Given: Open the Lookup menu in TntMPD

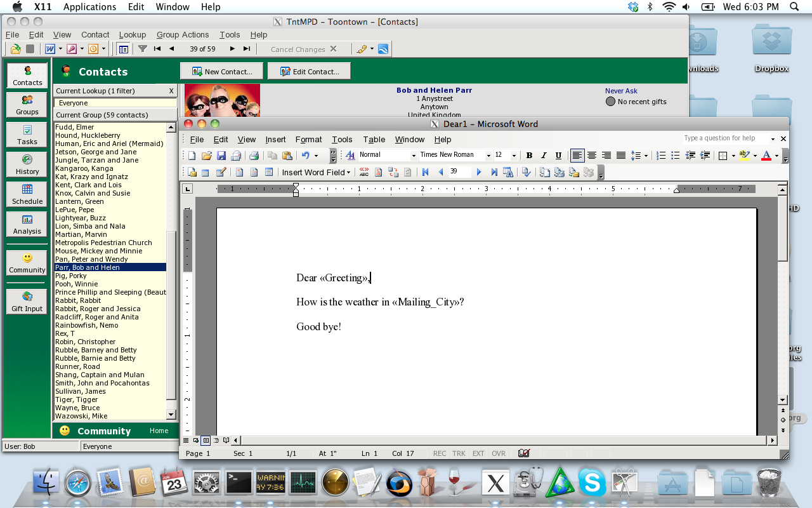Looking at the screenshot, I should (x=133, y=35).
